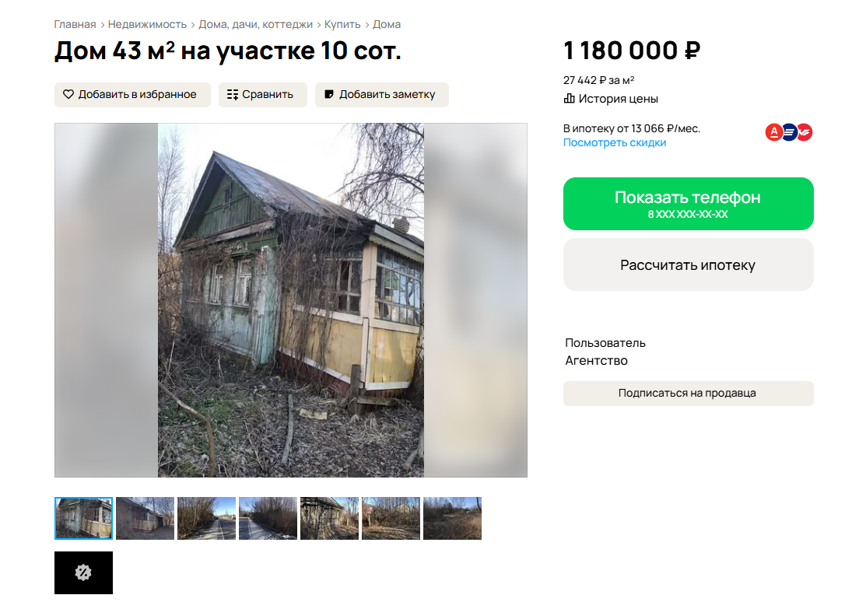Click the rightmost red bank logo
866x616 pixels.
805,132
